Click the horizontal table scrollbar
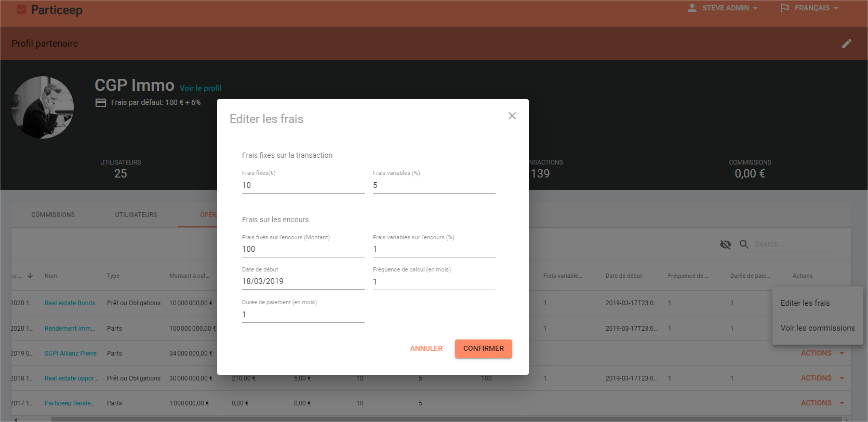868x422 pixels. point(446,419)
